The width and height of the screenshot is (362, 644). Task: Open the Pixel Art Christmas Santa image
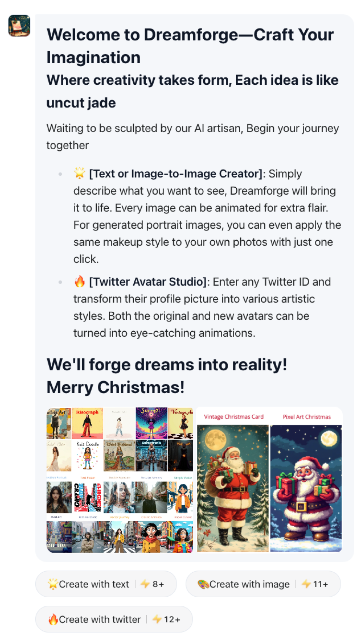point(306,488)
